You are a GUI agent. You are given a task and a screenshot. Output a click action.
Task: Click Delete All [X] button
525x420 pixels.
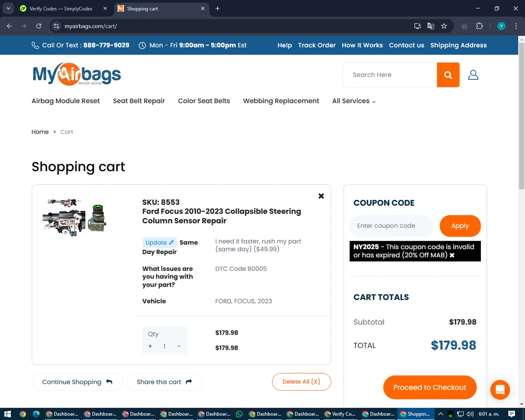point(301,382)
